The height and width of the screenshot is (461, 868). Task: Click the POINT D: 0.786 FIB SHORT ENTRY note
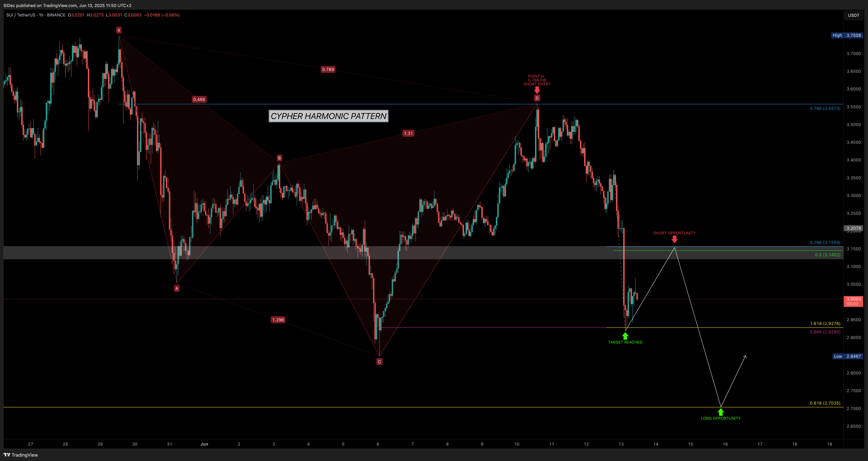[537, 80]
